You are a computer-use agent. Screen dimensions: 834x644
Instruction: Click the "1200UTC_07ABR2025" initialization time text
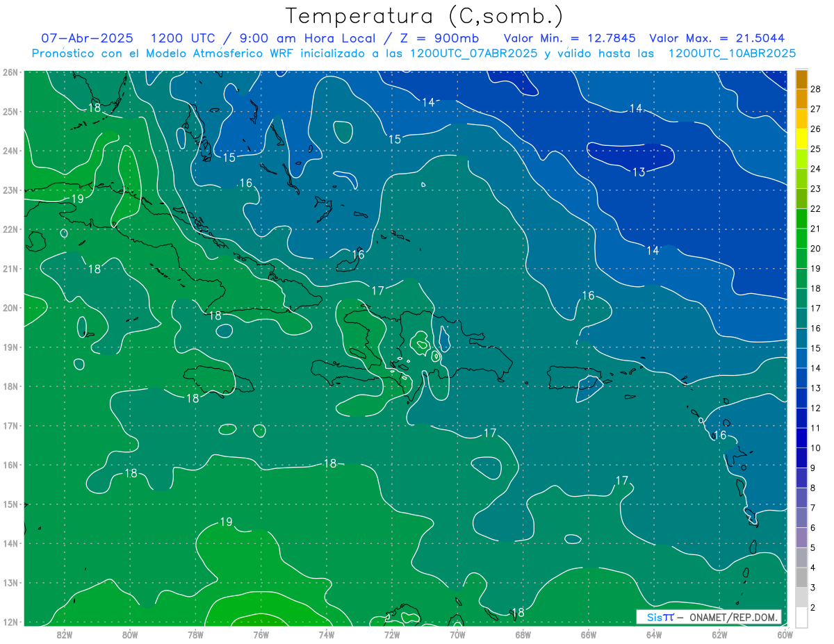[x=475, y=53]
